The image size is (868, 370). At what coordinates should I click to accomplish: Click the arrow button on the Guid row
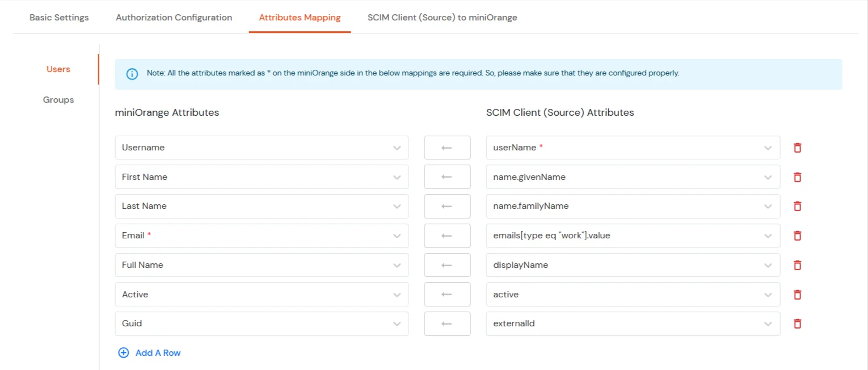(447, 323)
